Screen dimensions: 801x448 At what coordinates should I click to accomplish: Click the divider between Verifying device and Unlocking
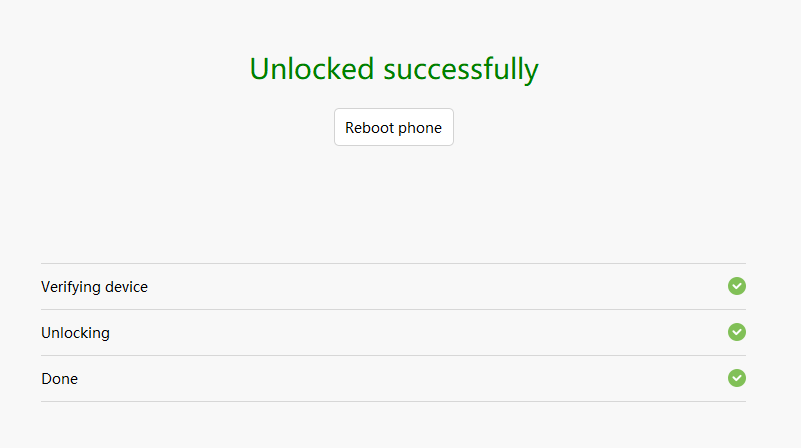pos(393,310)
